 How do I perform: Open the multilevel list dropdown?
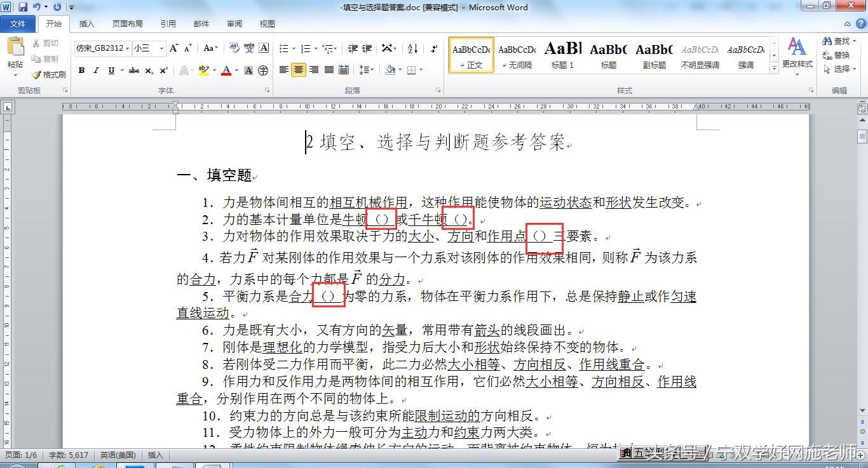tap(336, 48)
